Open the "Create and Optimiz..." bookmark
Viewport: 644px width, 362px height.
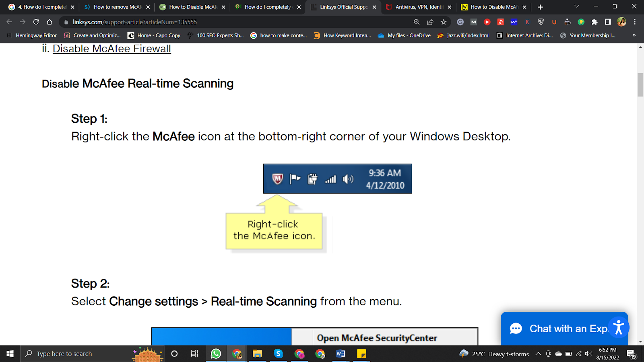[93, 35]
